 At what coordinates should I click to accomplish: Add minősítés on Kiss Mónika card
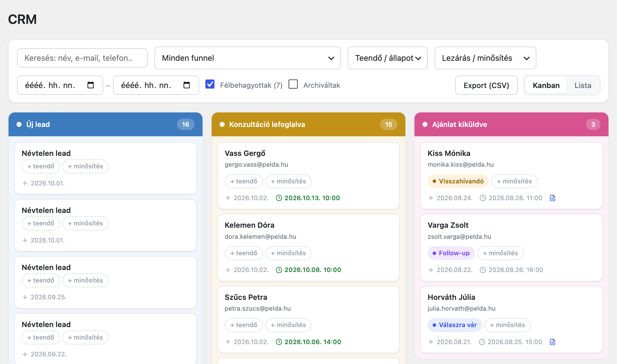[514, 181]
